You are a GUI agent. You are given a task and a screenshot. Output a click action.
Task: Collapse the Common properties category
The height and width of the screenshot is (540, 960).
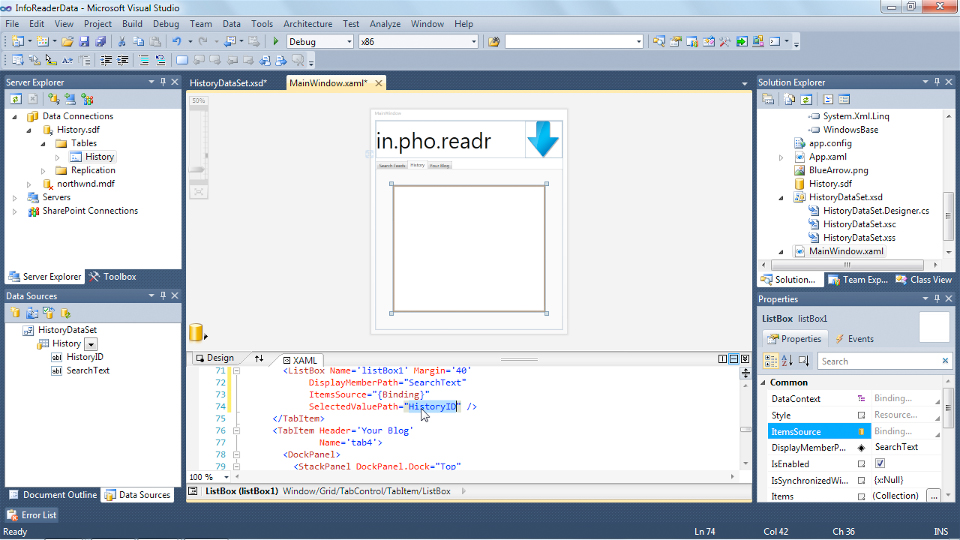pos(763,383)
